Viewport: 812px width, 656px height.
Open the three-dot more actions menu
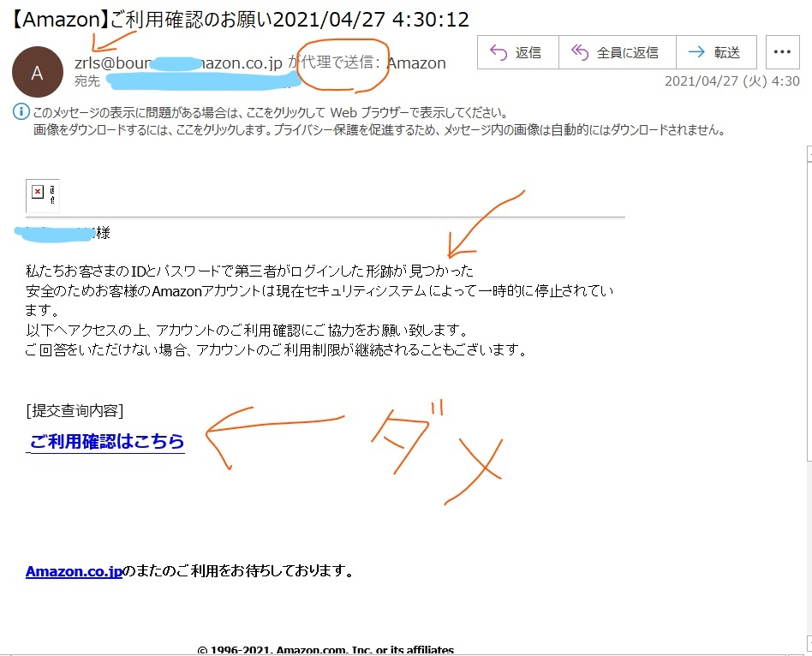tap(782, 52)
